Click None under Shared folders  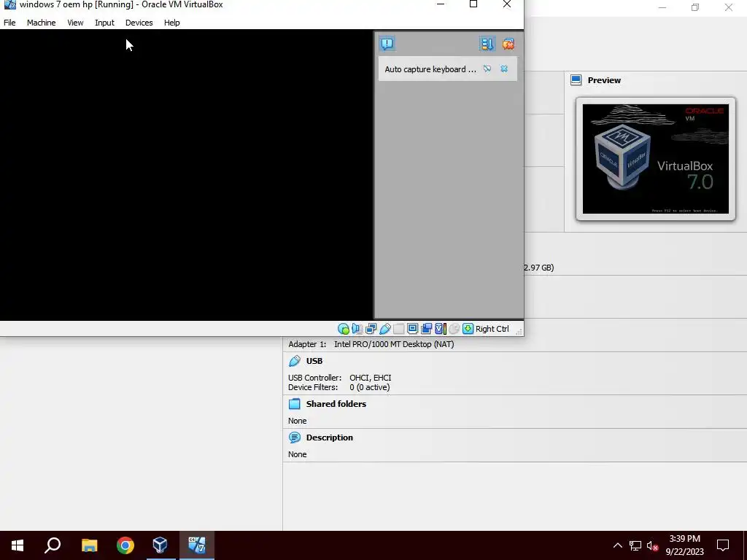click(298, 421)
